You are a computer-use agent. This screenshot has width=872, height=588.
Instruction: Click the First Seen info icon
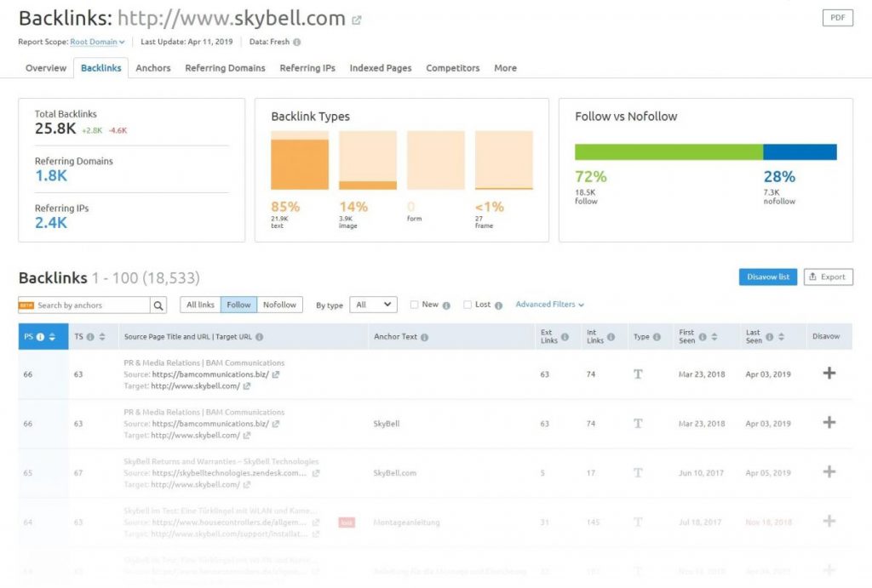(703, 337)
